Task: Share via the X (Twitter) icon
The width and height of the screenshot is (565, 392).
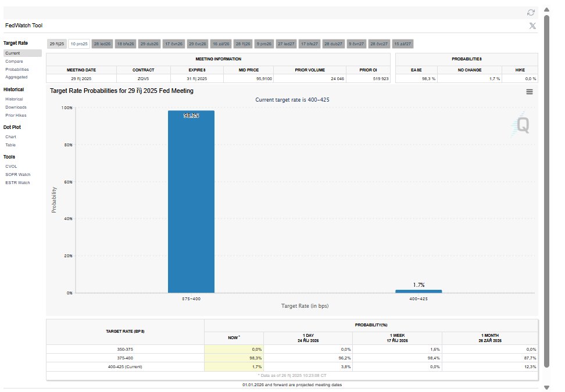Action: tap(532, 26)
